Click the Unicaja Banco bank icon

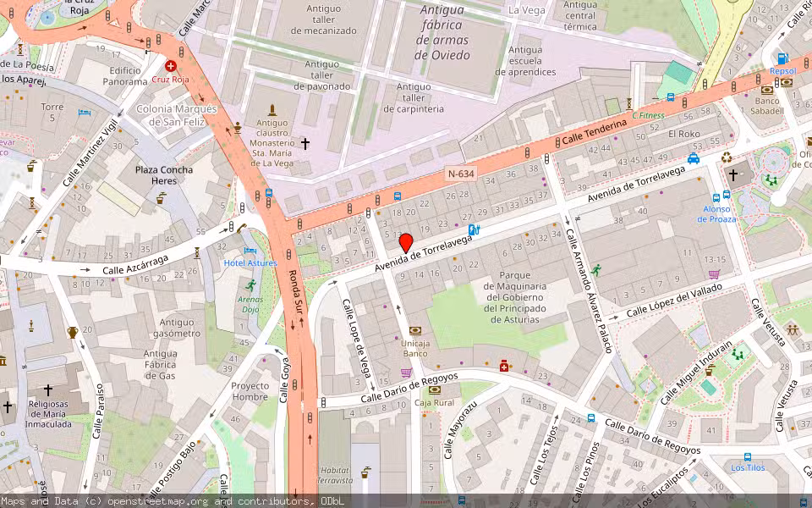point(414,331)
